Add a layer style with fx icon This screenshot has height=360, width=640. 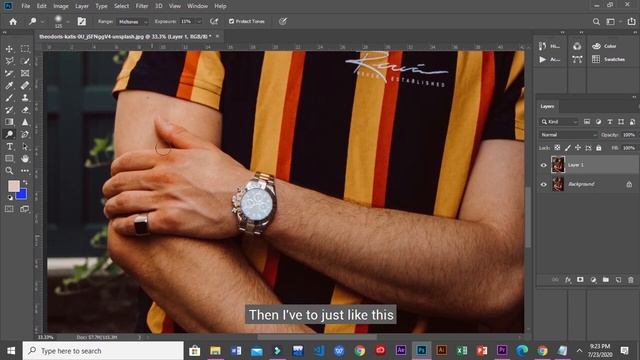pos(568,280)
